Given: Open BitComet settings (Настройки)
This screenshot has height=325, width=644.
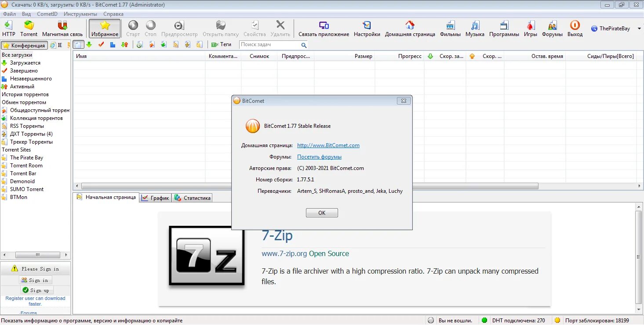Looking at the screenshot, I should click(x=367, y=28).
